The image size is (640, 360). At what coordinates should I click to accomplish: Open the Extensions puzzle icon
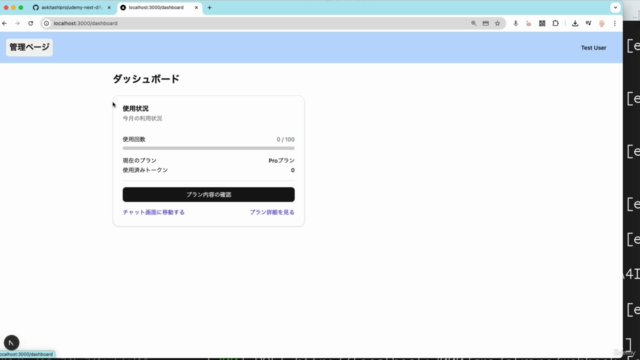[556, 24]
